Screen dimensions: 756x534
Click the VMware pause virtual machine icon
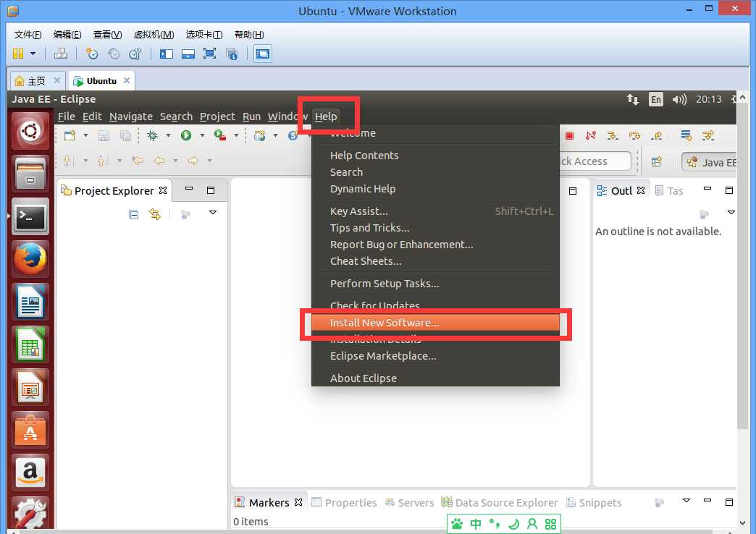pyautogui.click(x=18, y=54)
